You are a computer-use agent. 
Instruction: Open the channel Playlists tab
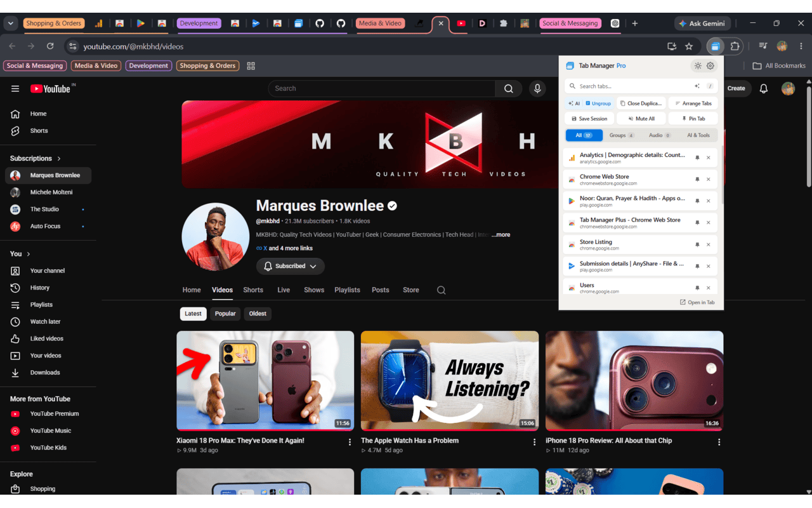tap(347, 290)
